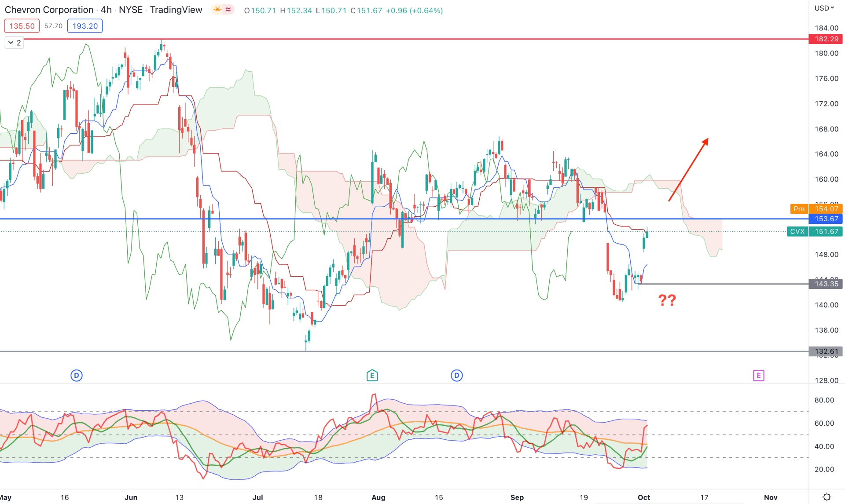Click the red double question mark annotation
The width and height of the screenshot is (845, 504).
[x=667, y=300]
